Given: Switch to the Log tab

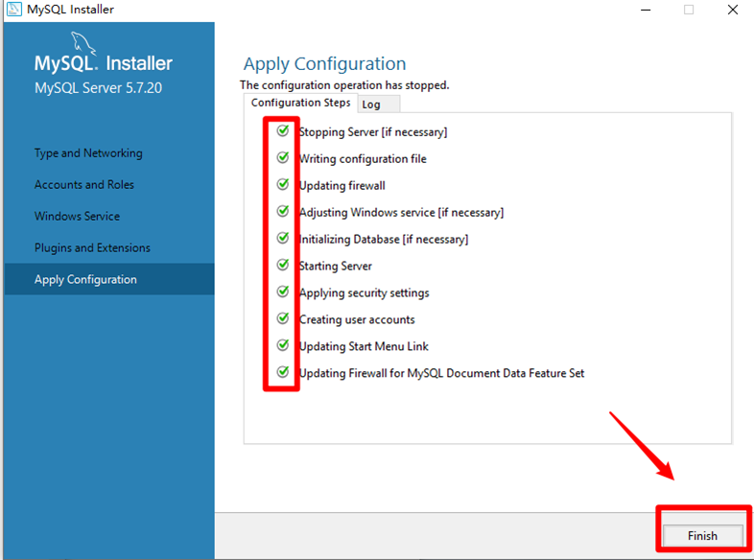Looking at the screenshot, I should (379, 105).
